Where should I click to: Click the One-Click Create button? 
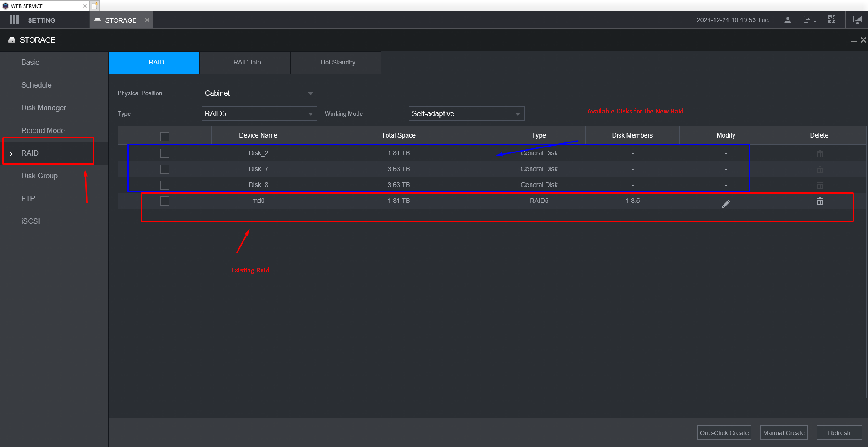tap(724, 433)
